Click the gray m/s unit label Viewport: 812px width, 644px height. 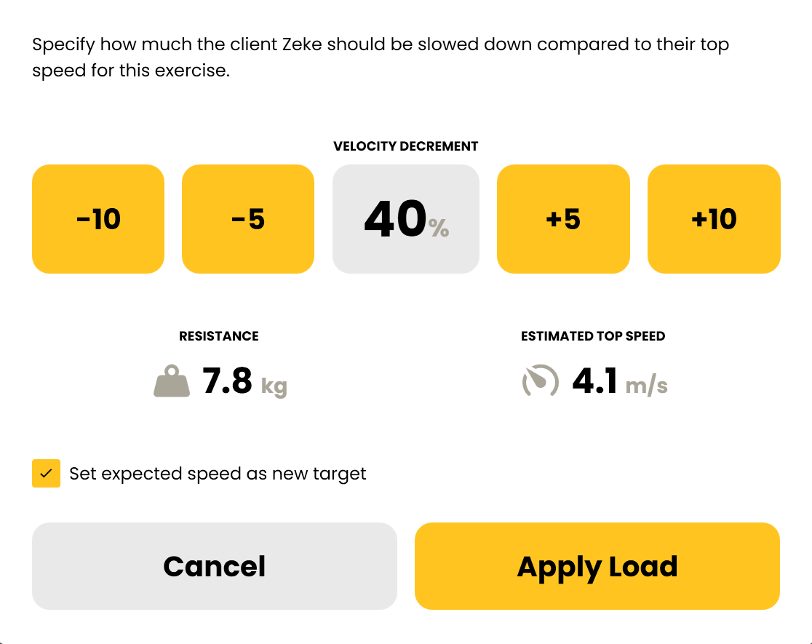click(647, 386)
